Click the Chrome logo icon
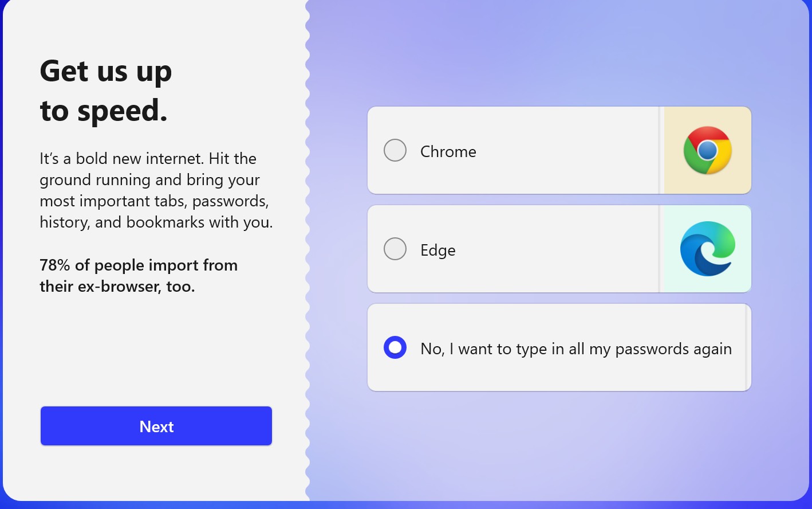 point(707,150)
